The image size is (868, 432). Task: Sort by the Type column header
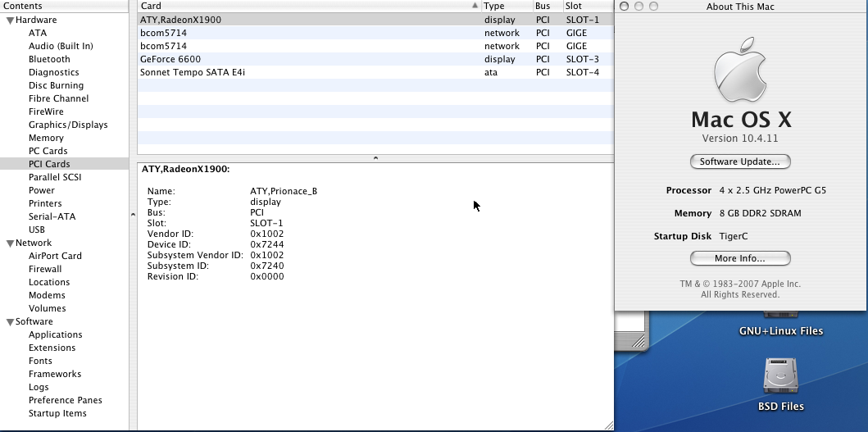[507, 6]
